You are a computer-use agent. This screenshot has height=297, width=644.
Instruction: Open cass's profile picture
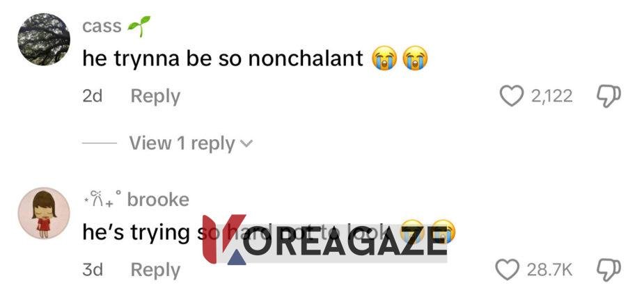click(x=44, y=40)
